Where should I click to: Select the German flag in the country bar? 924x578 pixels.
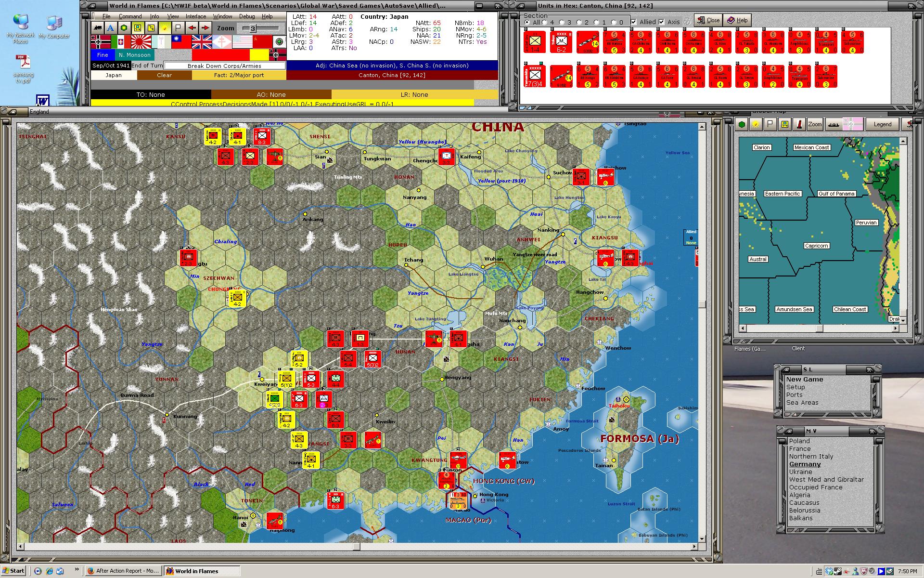point(101,42)
